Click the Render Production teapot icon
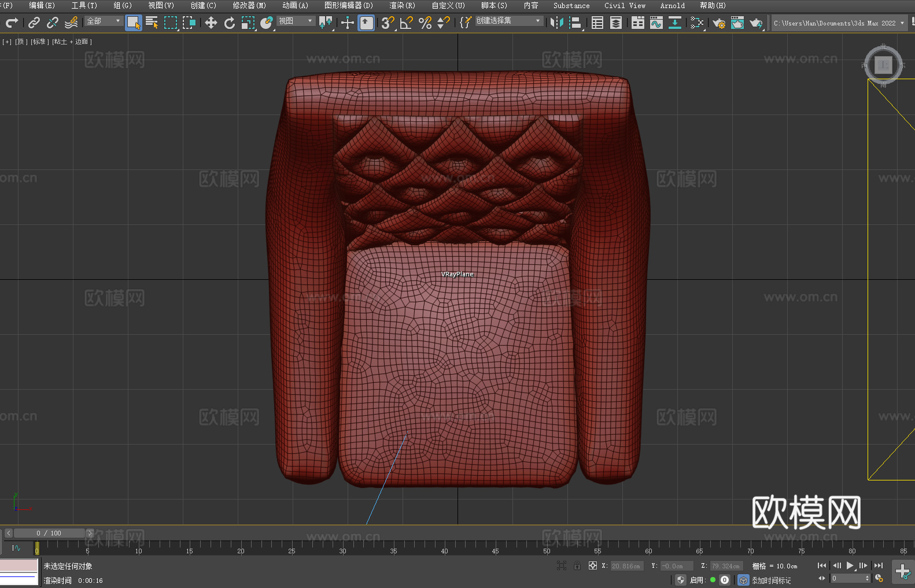 point(756,23)
